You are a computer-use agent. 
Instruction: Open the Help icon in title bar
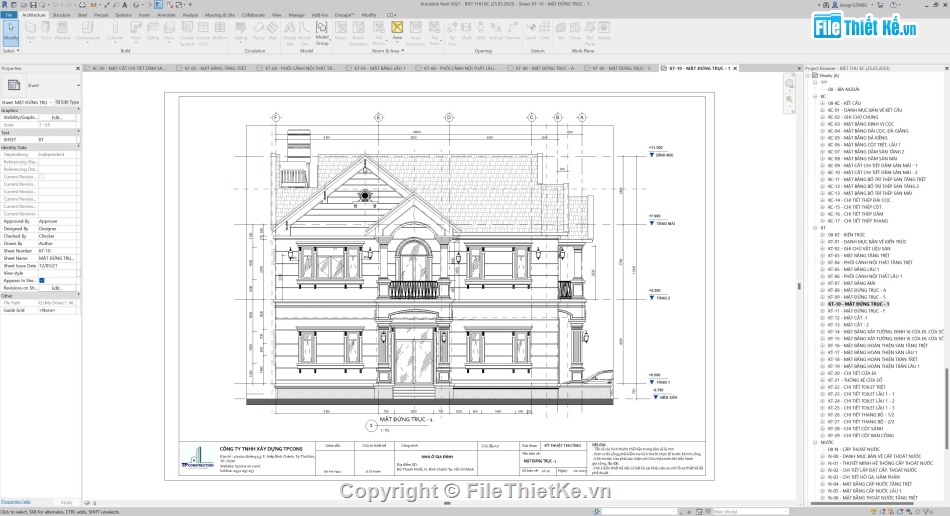tap(894, 5)
